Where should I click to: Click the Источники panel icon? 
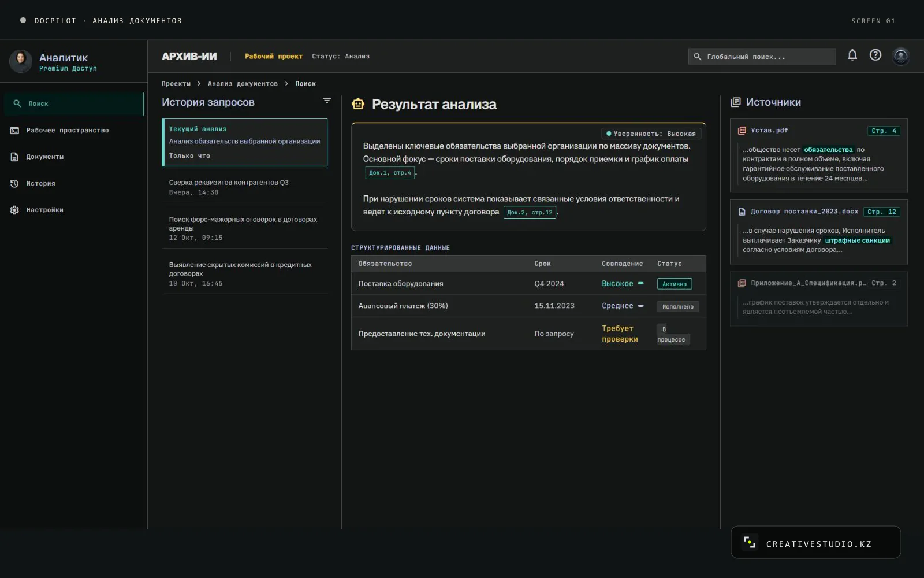(735, 102)
